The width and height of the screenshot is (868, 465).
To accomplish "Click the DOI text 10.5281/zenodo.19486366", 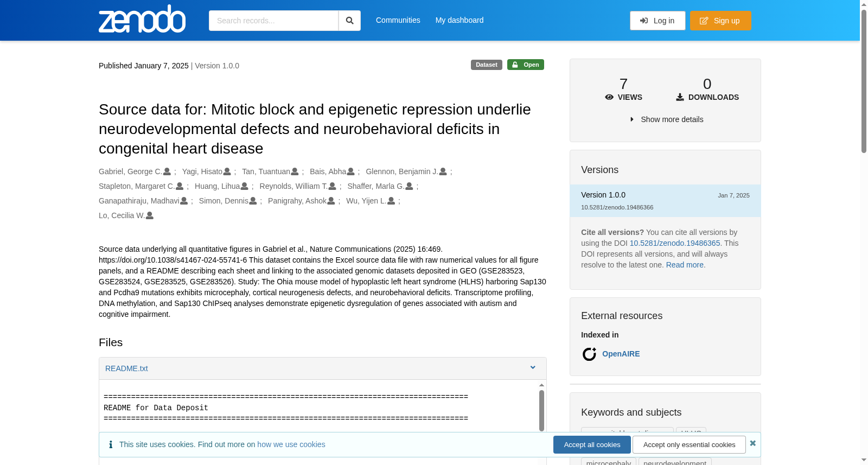I will tap(617, 207).
